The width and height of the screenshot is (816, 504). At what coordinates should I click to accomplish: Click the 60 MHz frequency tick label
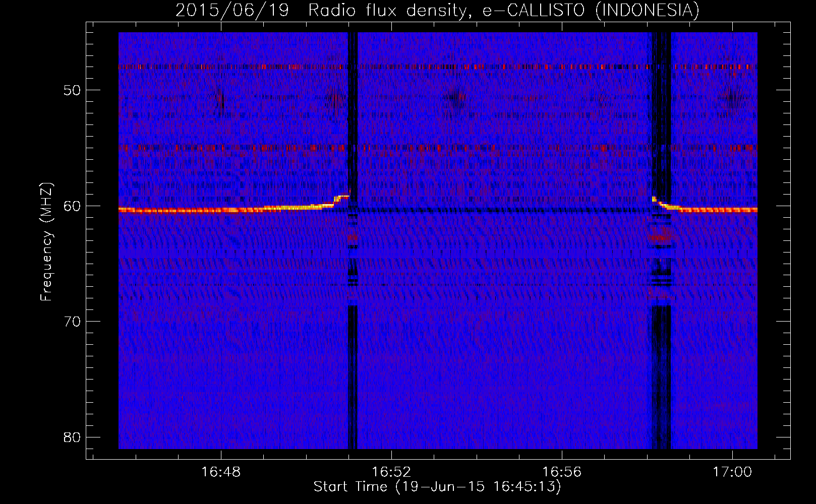(x=72, y=206)
